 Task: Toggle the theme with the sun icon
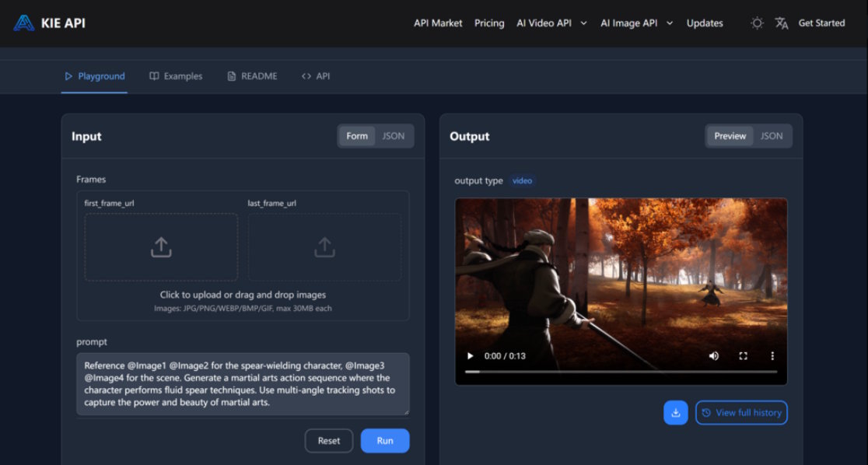[x=756, y=23]
